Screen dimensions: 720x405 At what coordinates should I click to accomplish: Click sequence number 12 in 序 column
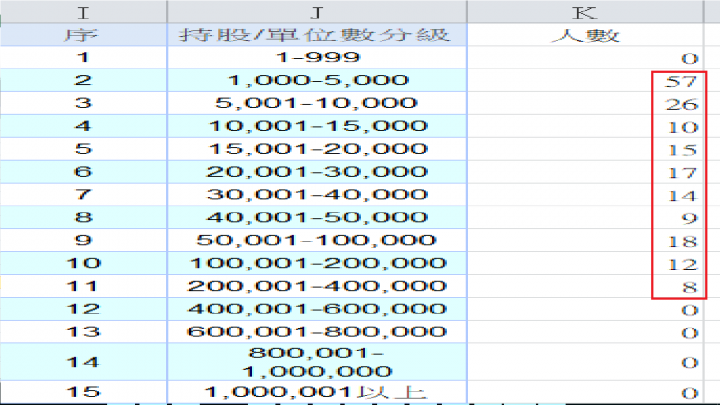(x=83, y=309)
